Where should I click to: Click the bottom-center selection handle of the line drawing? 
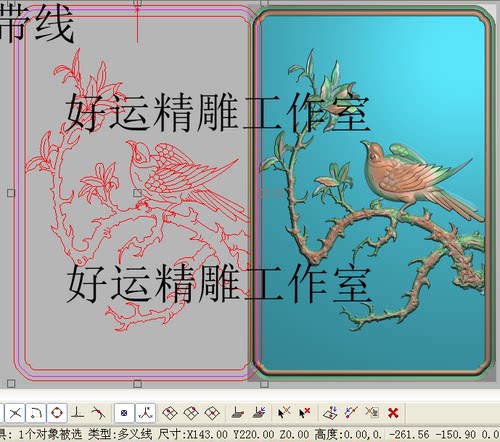[x=137, y=384]
